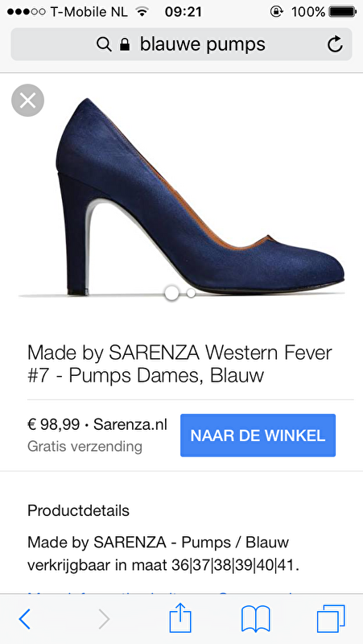The width and height of the screenshot is (363, 644).
Task: Tap the magnifier icon in the address bar
Action: click(104, 44)
